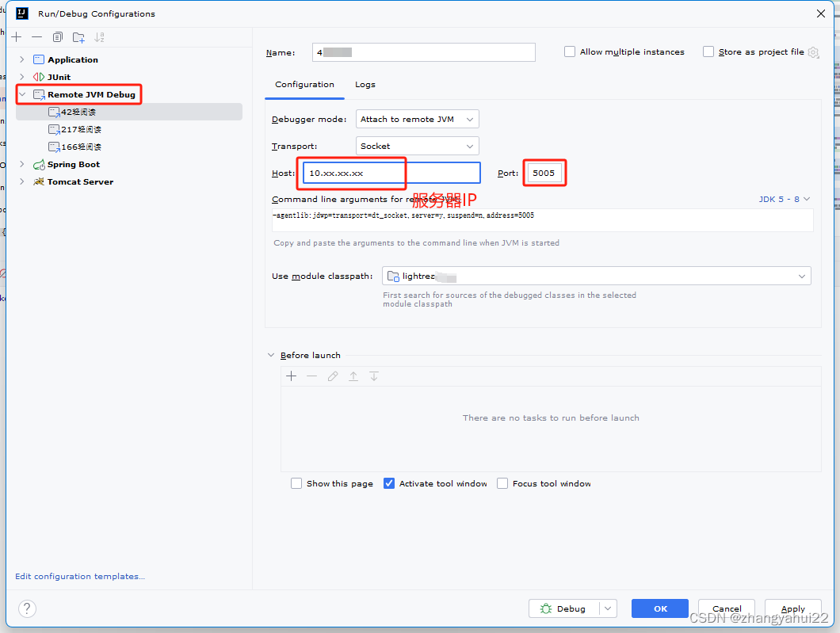
Task: Add a new run configuration
Action: [x=16, y=36]
